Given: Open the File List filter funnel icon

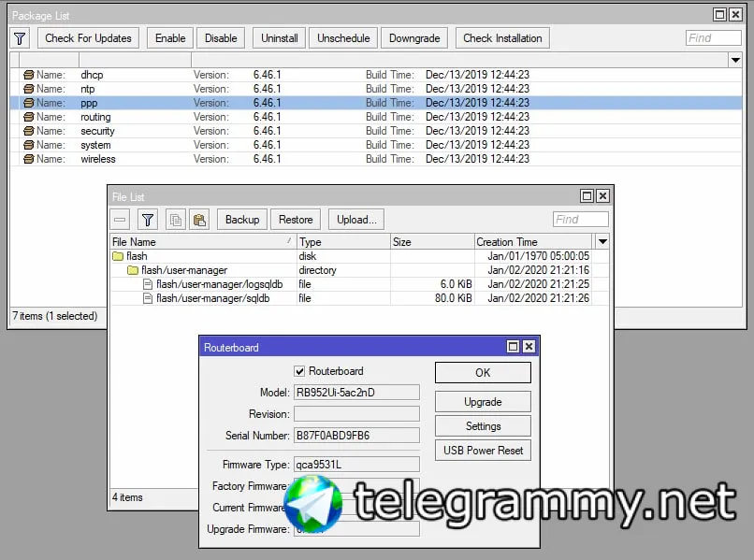Looking at the screenshot, I should click(x=148, y=220).
